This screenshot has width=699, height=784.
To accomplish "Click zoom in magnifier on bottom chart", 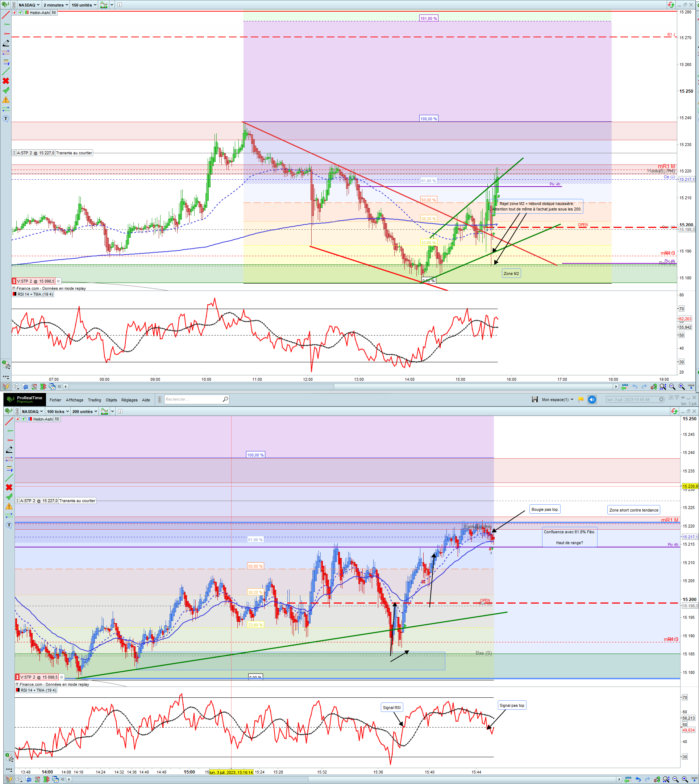I will [x=685, y=779].
